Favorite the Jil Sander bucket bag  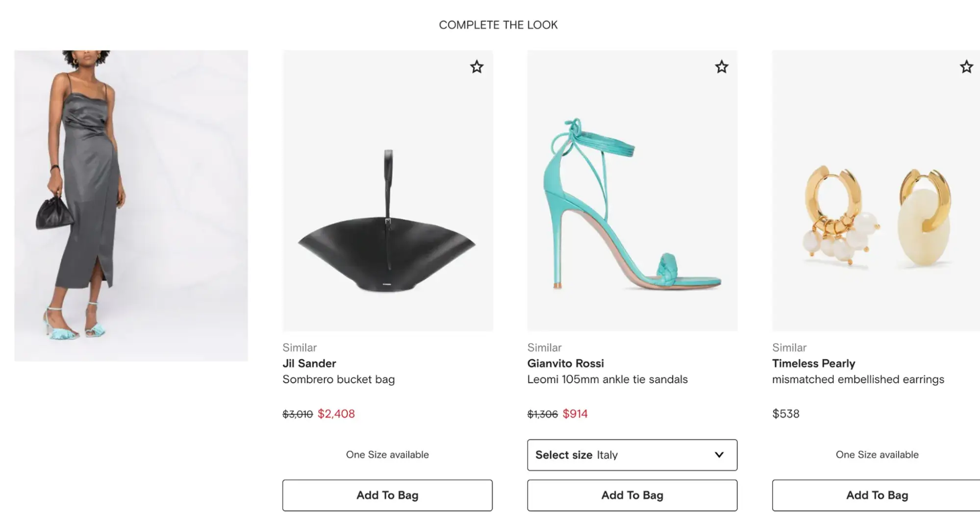click(477, 67)
